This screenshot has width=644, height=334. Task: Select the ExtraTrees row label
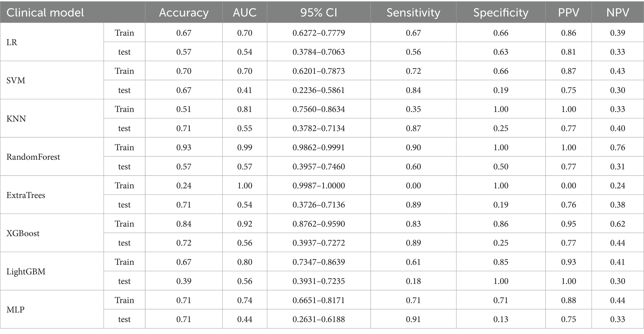pos(26,195)
